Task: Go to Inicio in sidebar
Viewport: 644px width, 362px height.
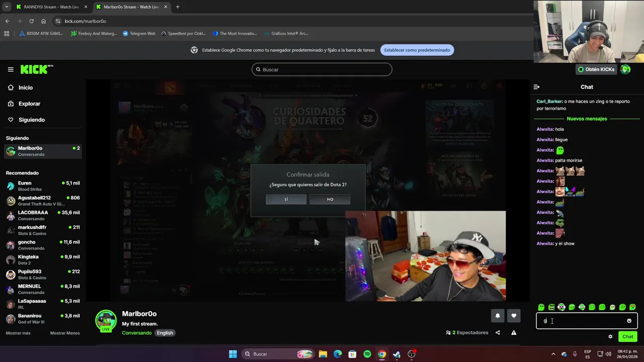Action: (x=25, y=87)
